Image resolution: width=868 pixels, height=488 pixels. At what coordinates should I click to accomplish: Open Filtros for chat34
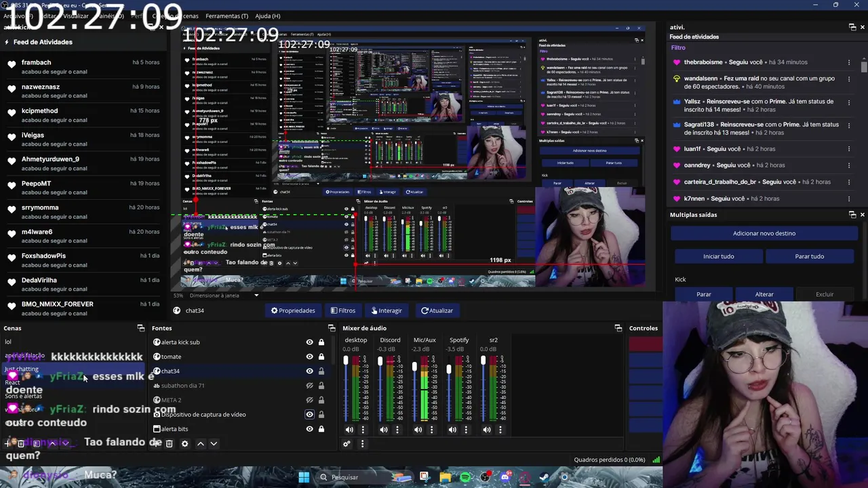click(x=343, y=310)
